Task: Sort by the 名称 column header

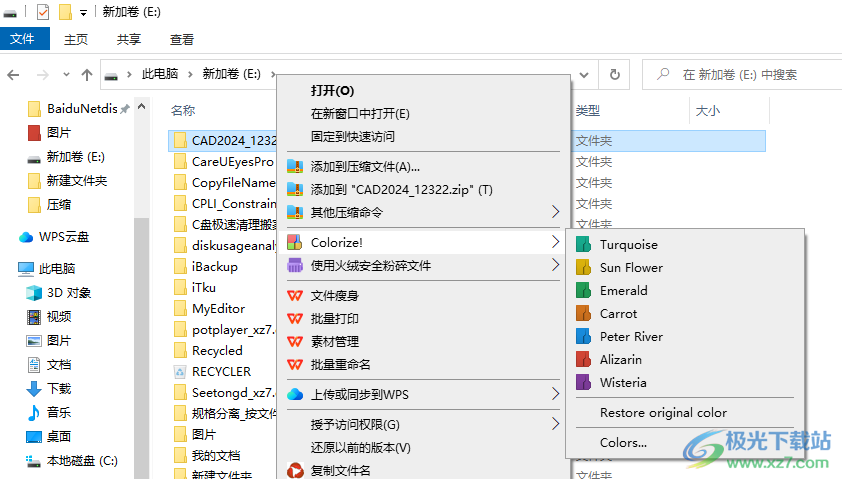Action: (x=183, y=111)
